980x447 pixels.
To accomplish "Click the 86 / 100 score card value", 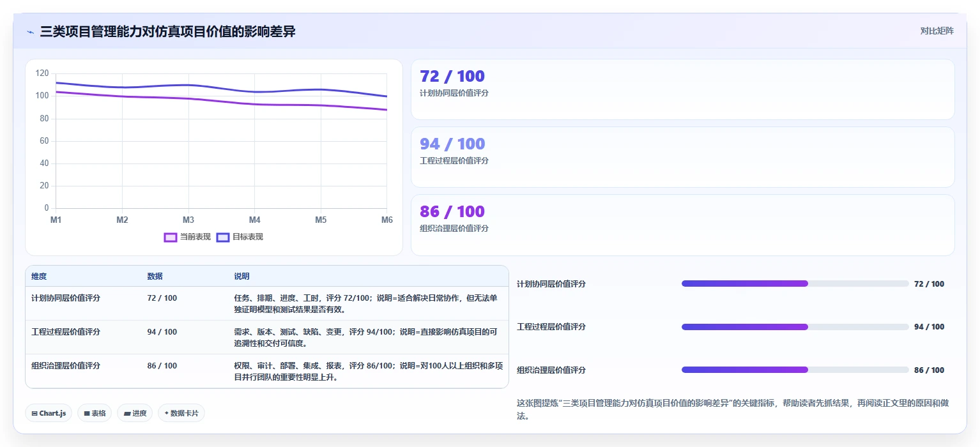I will coord(452,212).
